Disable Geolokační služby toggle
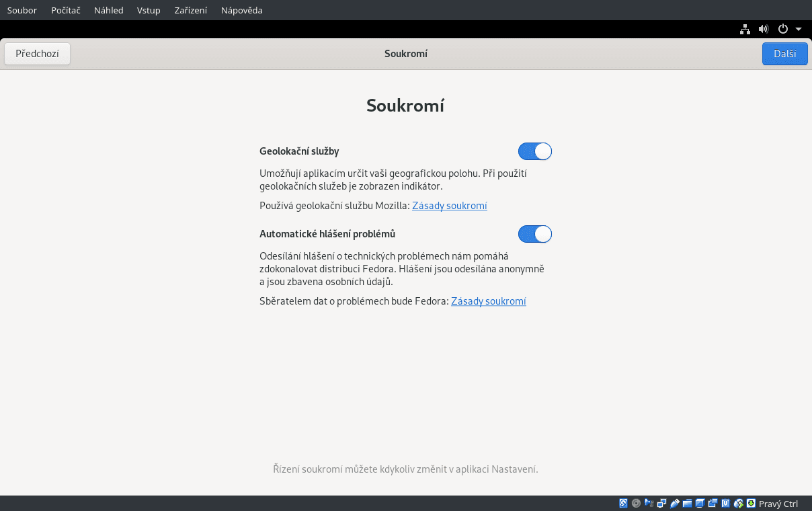Image resolution: width=812 pixels, height=511 pixels. pos(534,151)
